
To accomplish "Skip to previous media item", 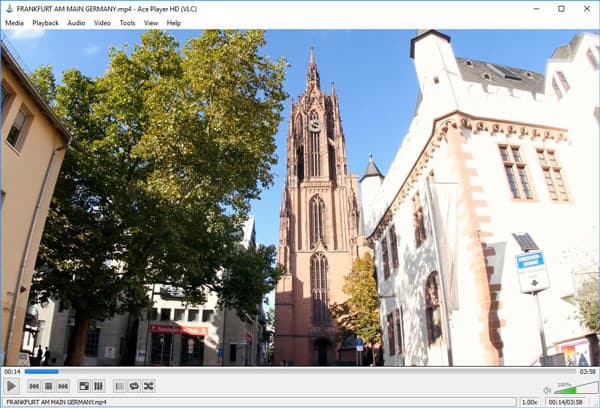I will pos(34,385).
